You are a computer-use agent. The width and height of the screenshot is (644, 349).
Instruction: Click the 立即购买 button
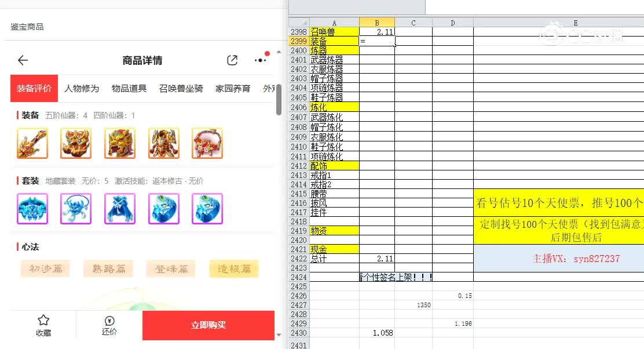coord(208,325)
